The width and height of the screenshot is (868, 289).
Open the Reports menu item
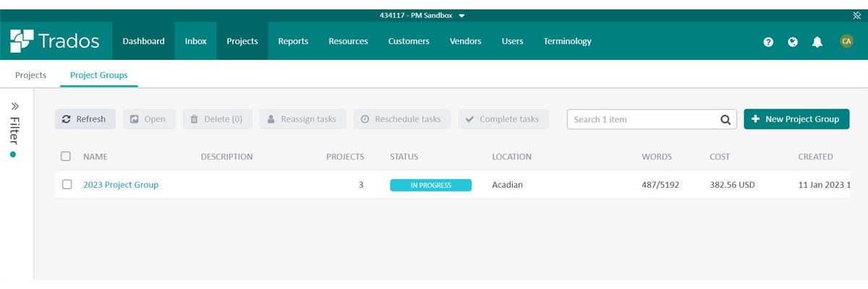click(x=293, y=41)
